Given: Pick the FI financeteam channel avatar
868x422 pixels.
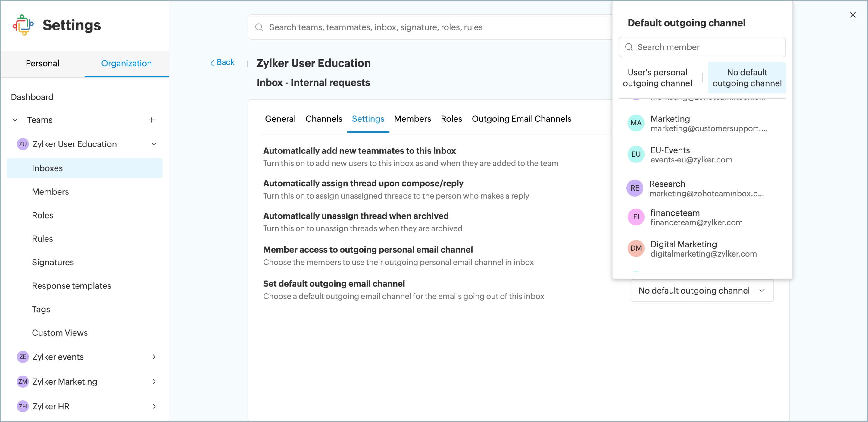Looking at the screenshot, I should pos(635,217).
